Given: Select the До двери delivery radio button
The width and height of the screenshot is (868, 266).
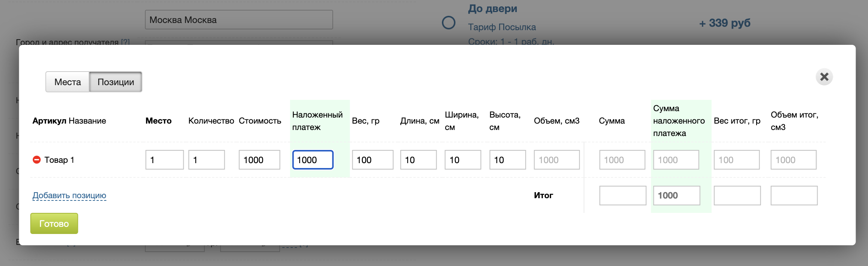Looking at the screenshot, I should pyautogui.click(x=448, y=23).
